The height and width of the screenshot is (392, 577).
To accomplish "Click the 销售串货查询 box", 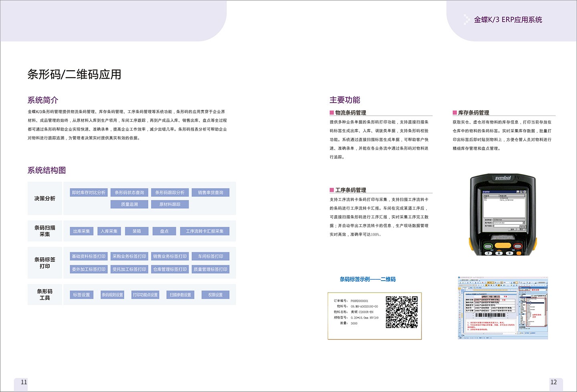I will 210,193.
